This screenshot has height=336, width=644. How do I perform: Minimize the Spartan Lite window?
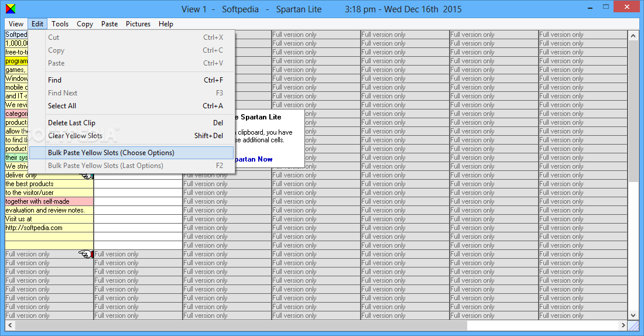590,8
